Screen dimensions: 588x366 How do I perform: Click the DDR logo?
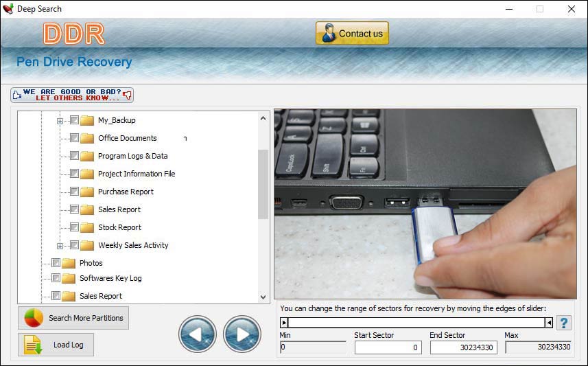point(74,34)
